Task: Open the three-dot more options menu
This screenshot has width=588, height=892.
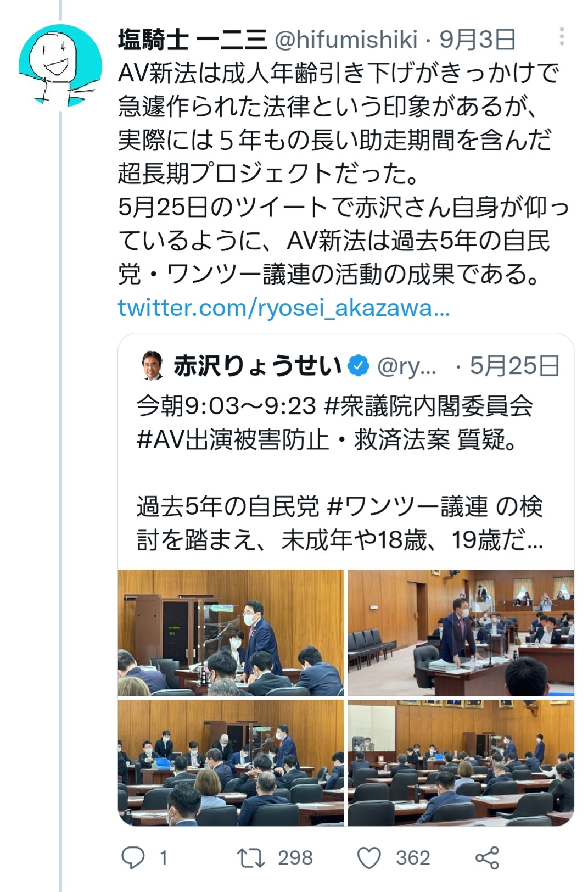Action: (561, 37)
